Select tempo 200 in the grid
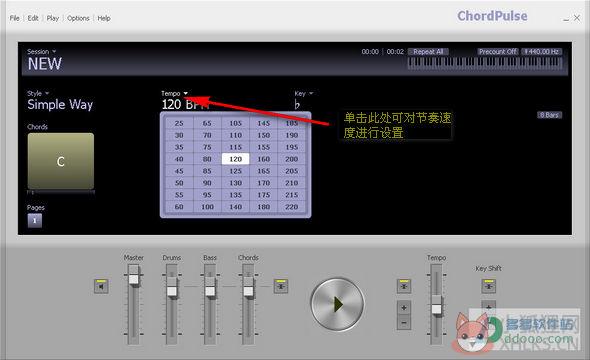This screenshot has width=590, height=360. click(x=292, y=159)
